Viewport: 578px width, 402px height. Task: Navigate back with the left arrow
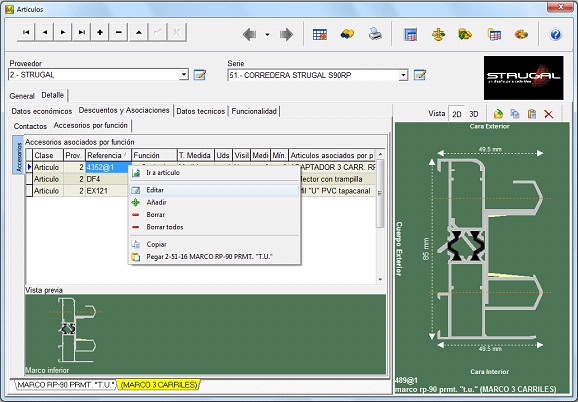coord(250,35)
